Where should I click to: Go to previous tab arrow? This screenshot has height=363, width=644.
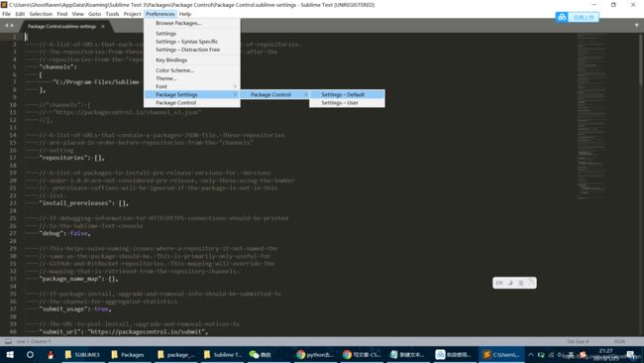coord(6,26)
